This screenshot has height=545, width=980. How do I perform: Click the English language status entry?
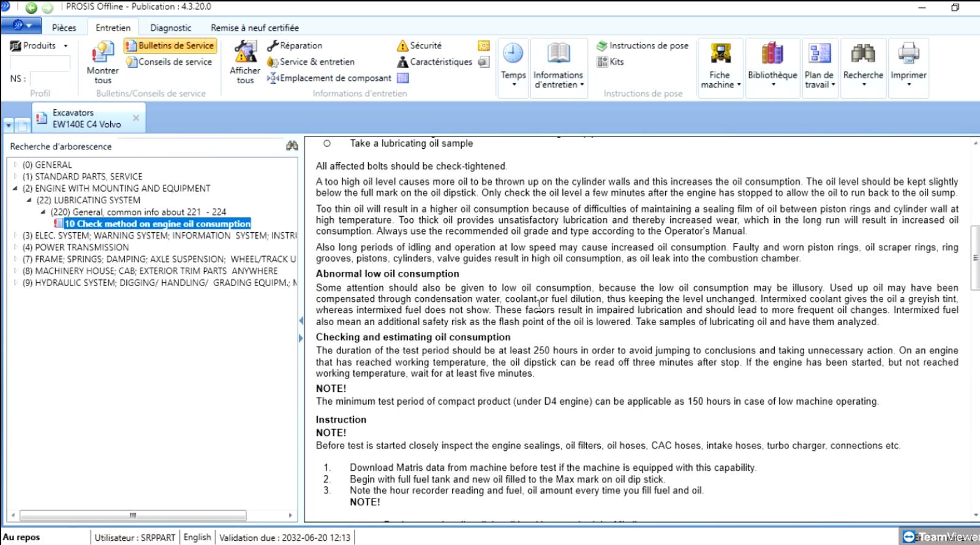[x=197, y=537]
